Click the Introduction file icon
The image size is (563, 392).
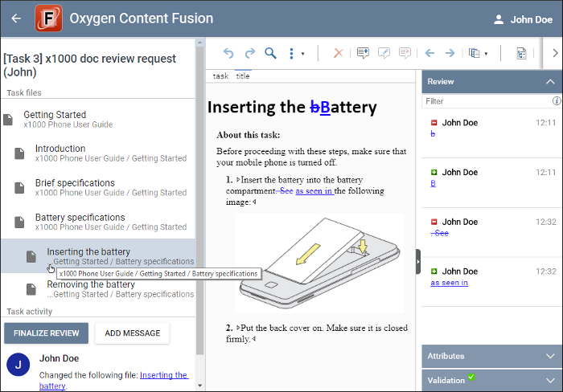tap(19, 153)
